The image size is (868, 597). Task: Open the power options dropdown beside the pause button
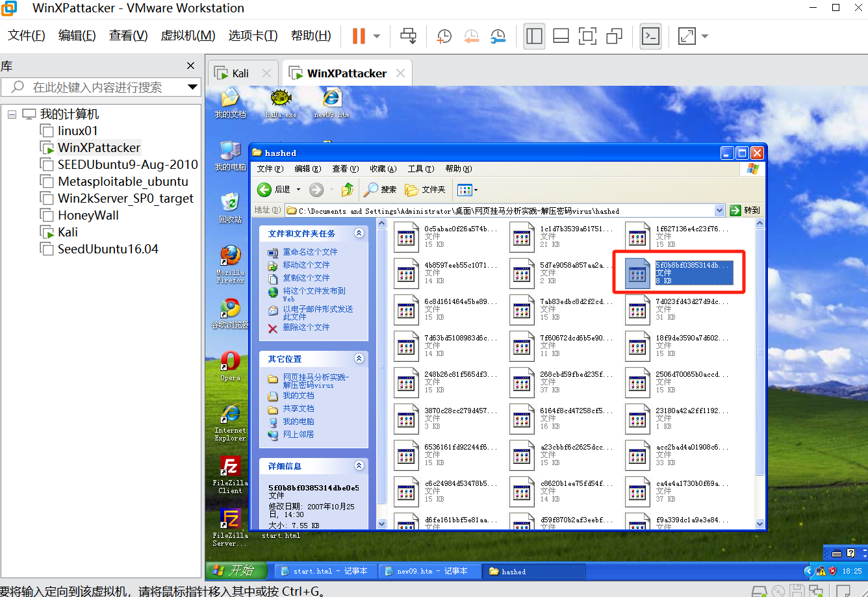[377, 36]
